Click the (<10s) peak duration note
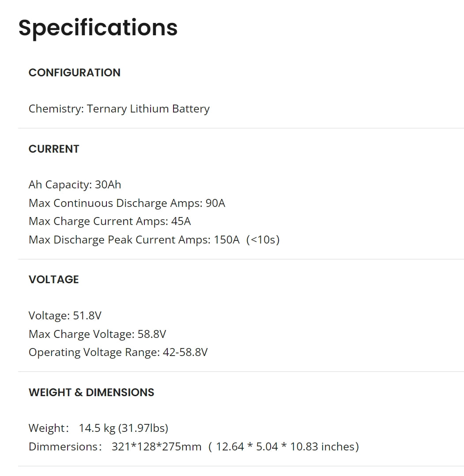The image size is (464, 476). pos(263,240)
